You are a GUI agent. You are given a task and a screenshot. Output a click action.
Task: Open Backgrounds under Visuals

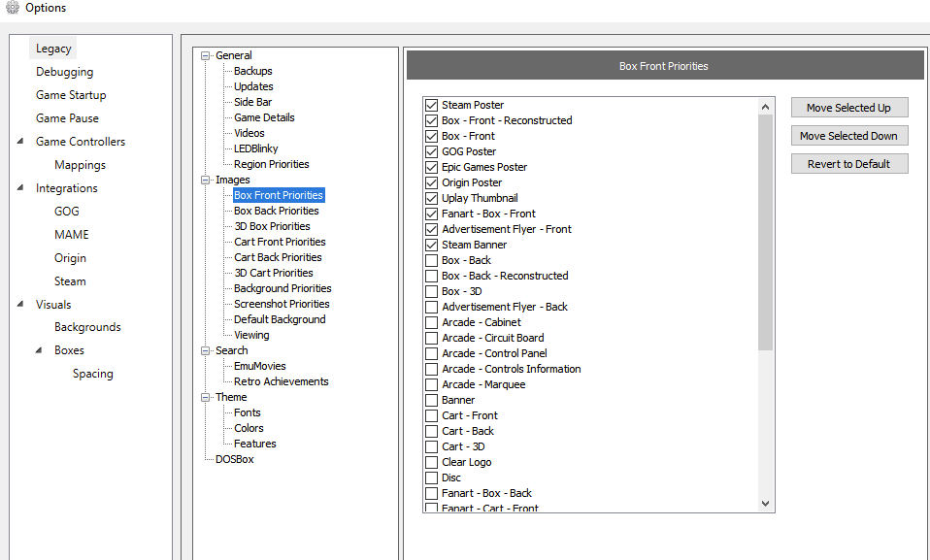(x=87, y=327)
